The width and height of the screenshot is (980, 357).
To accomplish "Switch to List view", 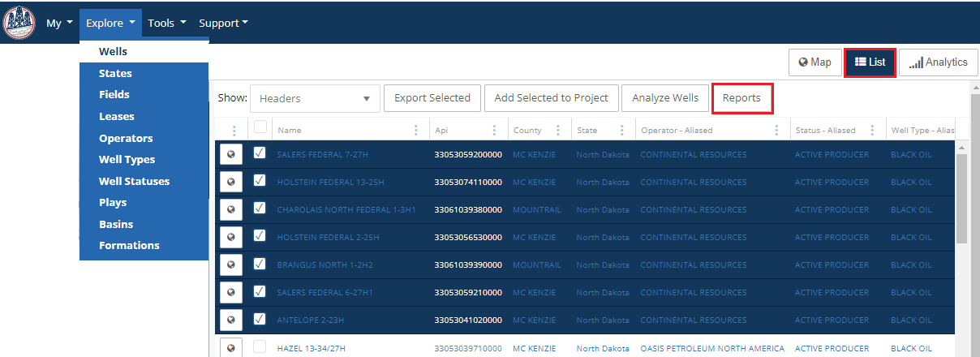I will pyautogui.click(x=870, y=62).
